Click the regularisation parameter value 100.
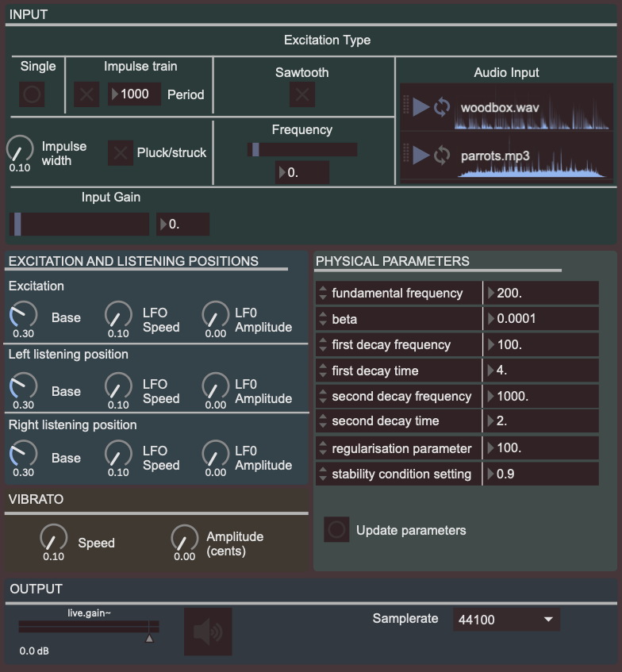The width and height of the screenshot is (622, 672). (541, 448)
